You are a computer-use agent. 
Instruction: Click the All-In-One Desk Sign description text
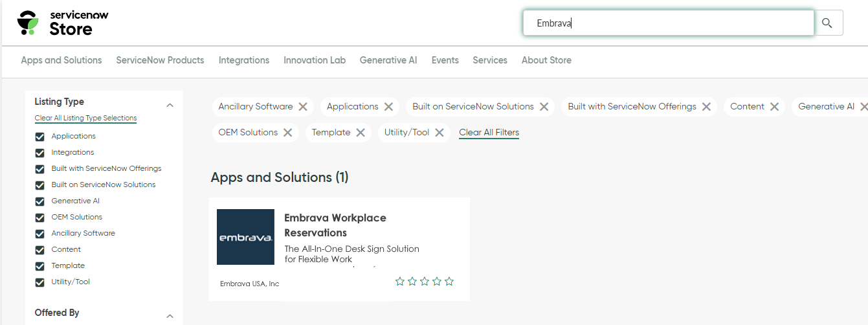click(351, 254)
